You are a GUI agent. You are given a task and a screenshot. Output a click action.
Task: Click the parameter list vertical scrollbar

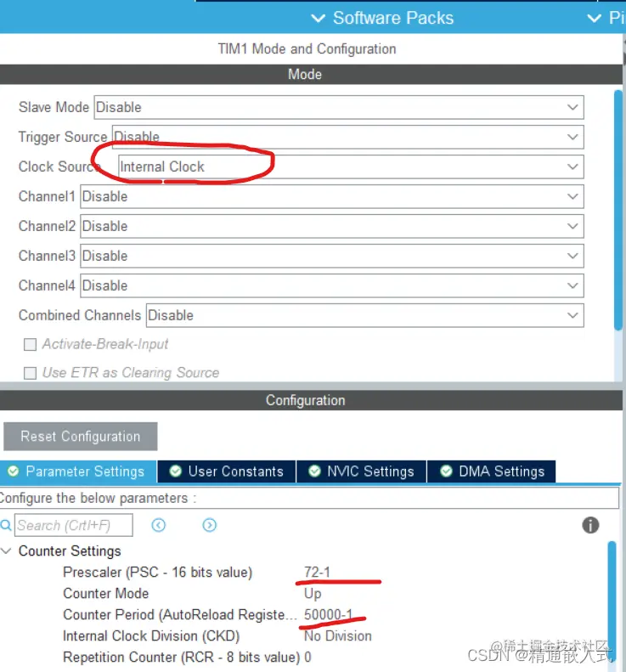tap(612, 600)
